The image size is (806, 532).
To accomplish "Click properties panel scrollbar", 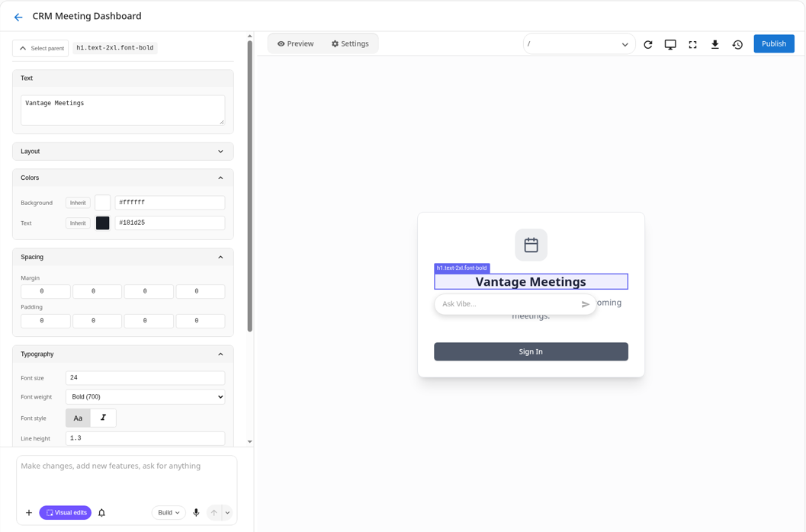I will 250,185.
